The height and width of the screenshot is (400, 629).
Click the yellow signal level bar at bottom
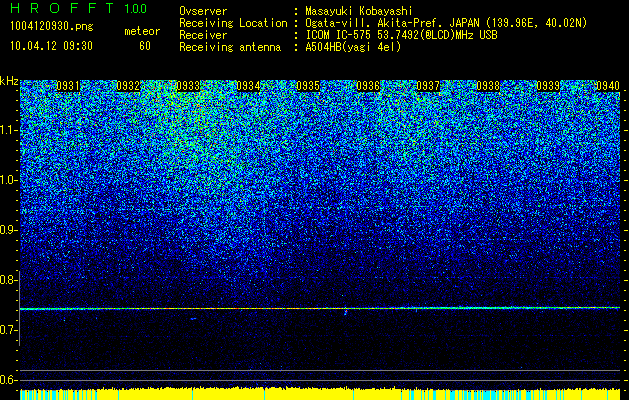pos(320,394)
